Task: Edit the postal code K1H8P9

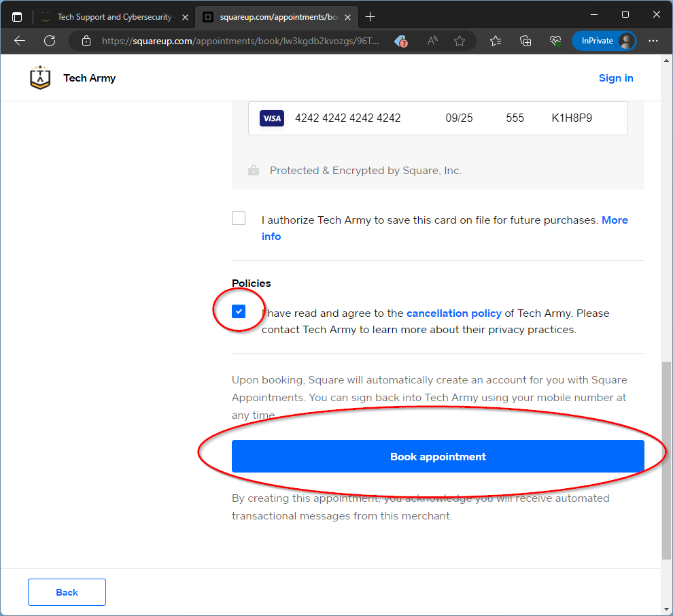Action: 572,118
